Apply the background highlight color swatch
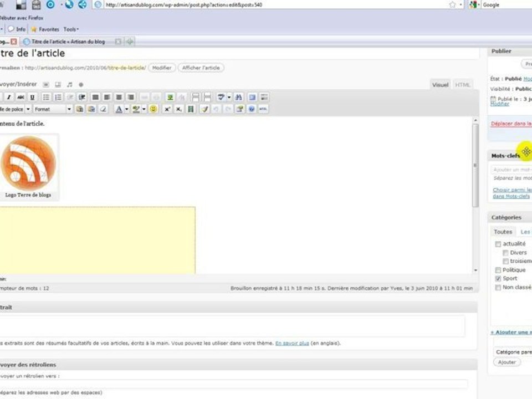The image size is (532, 399). pyautogui.click(x=136, y=109)
